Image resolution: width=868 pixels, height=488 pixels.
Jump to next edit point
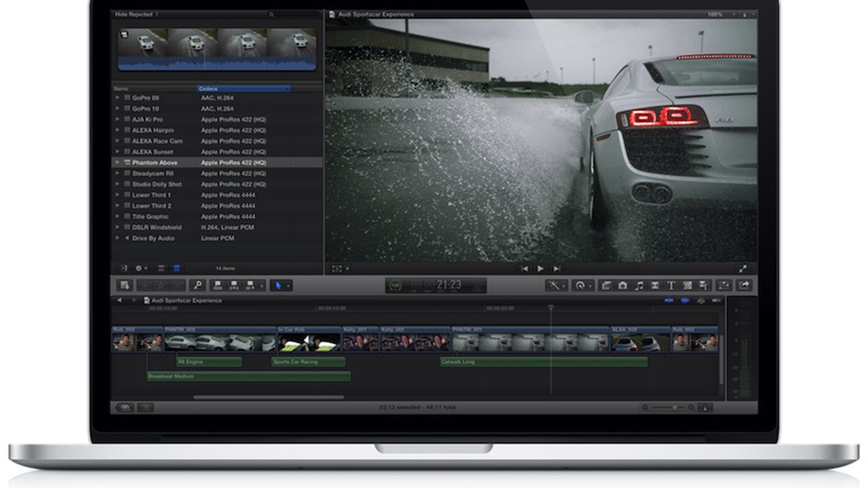click(x=557, y=268)
